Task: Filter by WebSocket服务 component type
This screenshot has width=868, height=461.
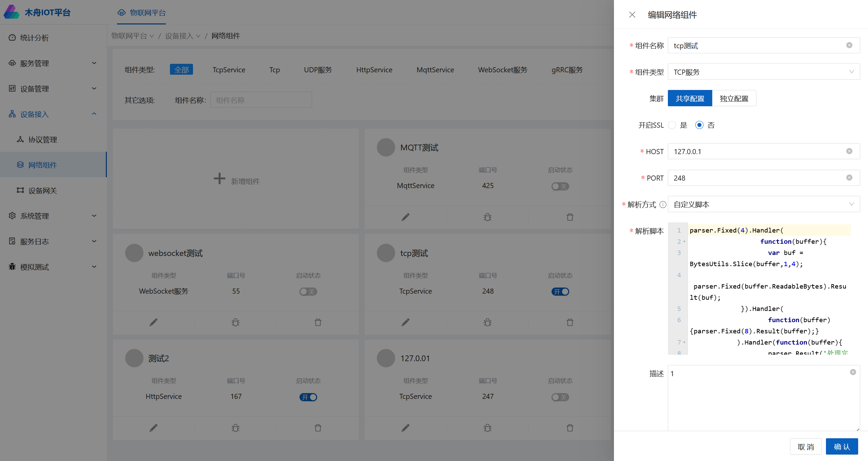Action: [x=503, y=70]
